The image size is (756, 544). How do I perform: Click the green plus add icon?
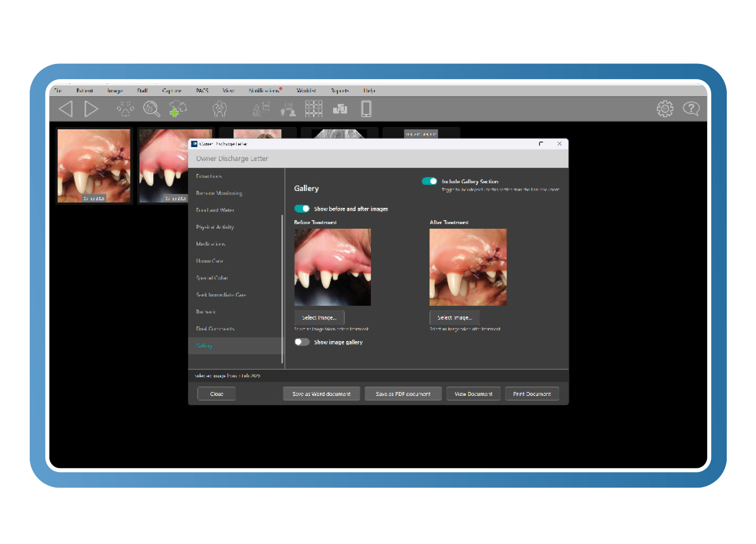tap(177, 109)
